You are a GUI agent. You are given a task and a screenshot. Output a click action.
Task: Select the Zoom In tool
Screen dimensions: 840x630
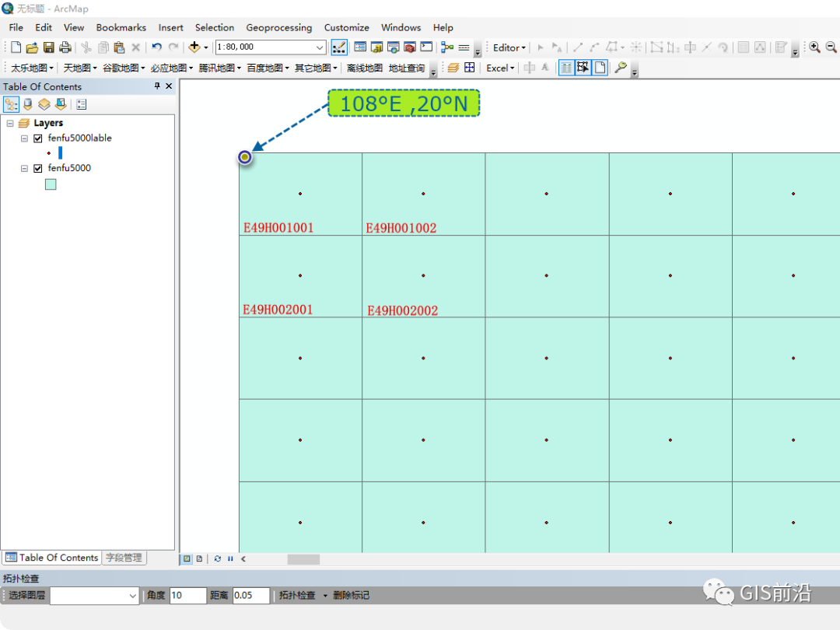[x=815, y=47]
